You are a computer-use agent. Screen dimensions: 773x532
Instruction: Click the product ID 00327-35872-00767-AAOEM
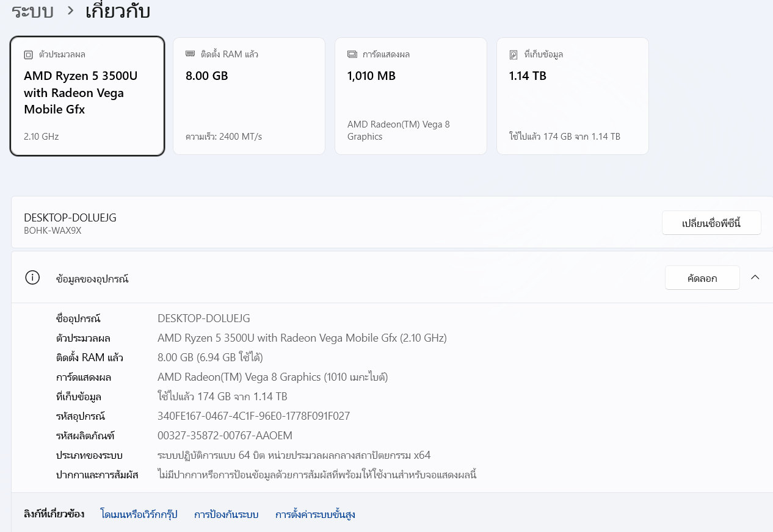[x=225, y=436]
